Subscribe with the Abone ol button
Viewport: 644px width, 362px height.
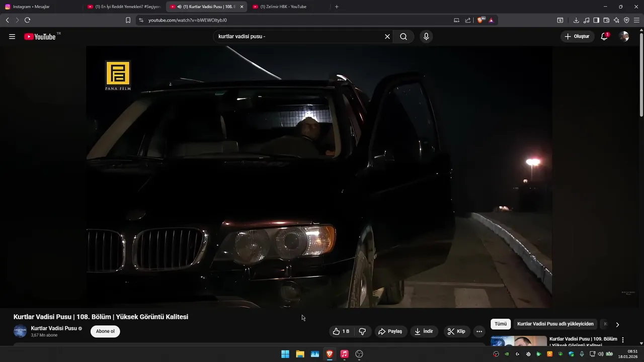pyautogui.click(x=105, y=331)
